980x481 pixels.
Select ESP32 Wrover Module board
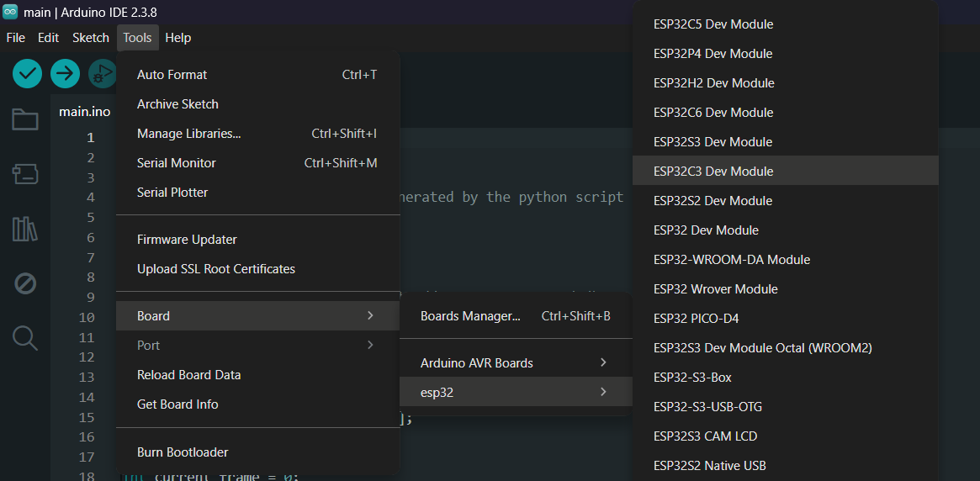click(786, 289)
